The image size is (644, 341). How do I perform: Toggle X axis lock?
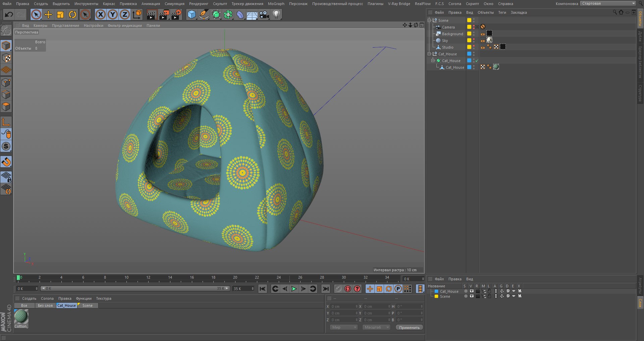[x=100, y=14]
